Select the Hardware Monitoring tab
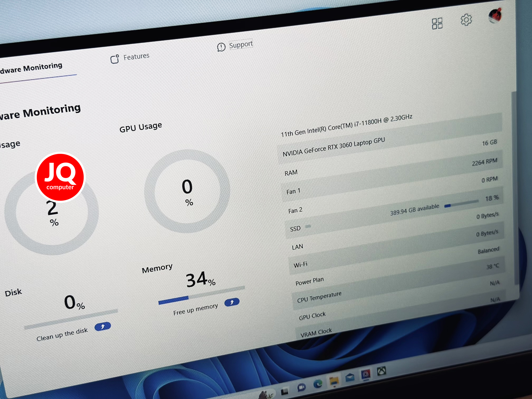The width and height of the screenshot is (532, 399). pos(31,68)
